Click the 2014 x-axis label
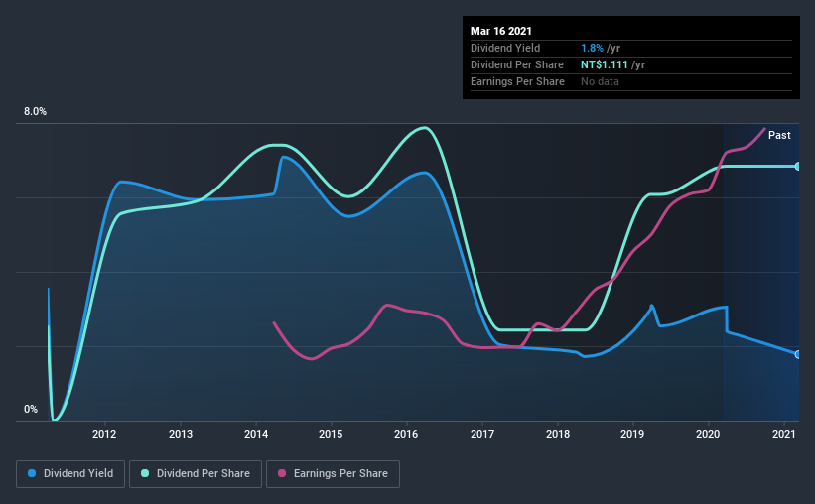This screenshot has height=504, width=815. [x=256, y=434]
